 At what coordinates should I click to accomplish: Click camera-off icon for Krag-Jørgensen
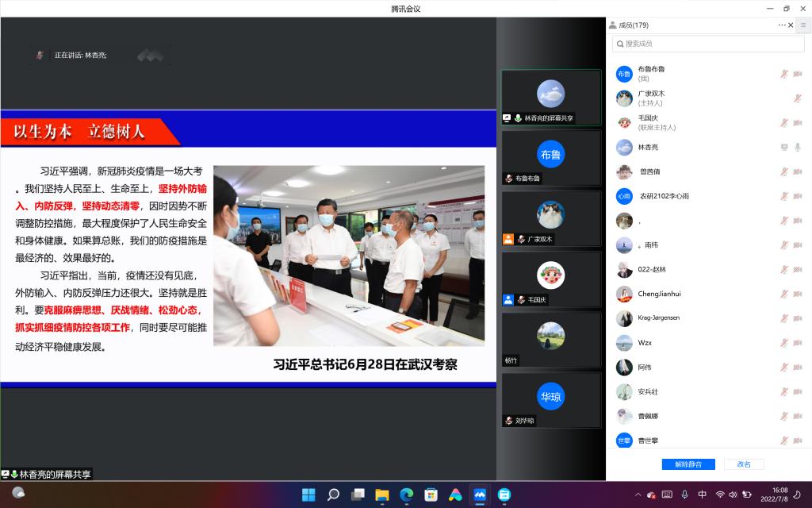(797, 318)
